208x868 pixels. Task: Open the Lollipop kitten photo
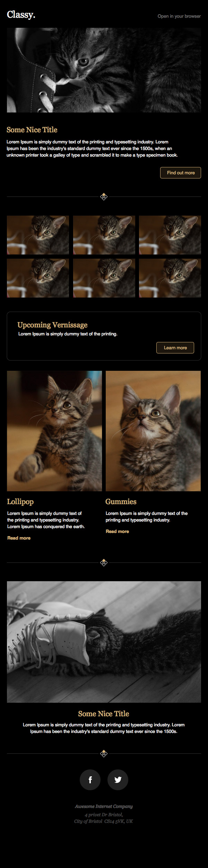click(x=54, y=431)
